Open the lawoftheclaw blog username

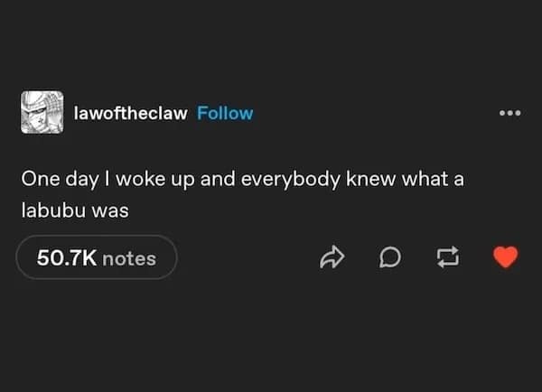(x=132, y=114)
